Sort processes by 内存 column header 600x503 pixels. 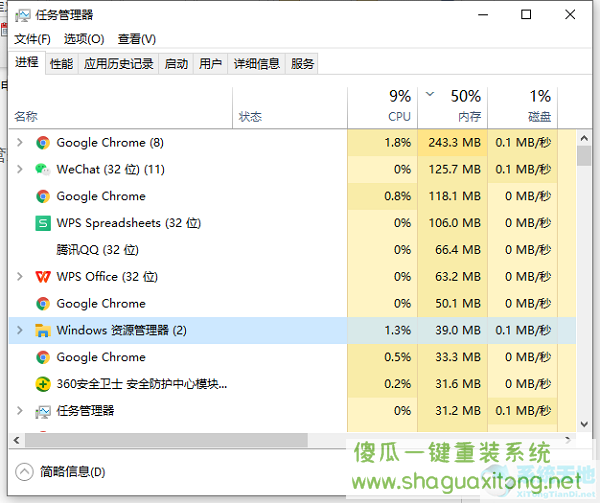453,107
